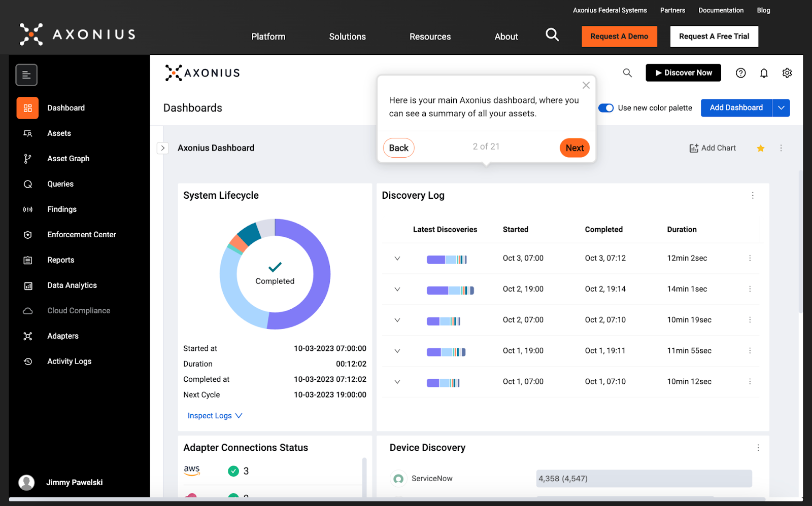Click the Discover Now button
812x506 pixels.
(683, 73)
